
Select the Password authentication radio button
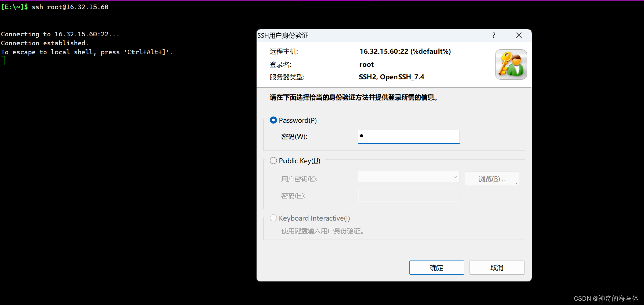coord(273,120)
